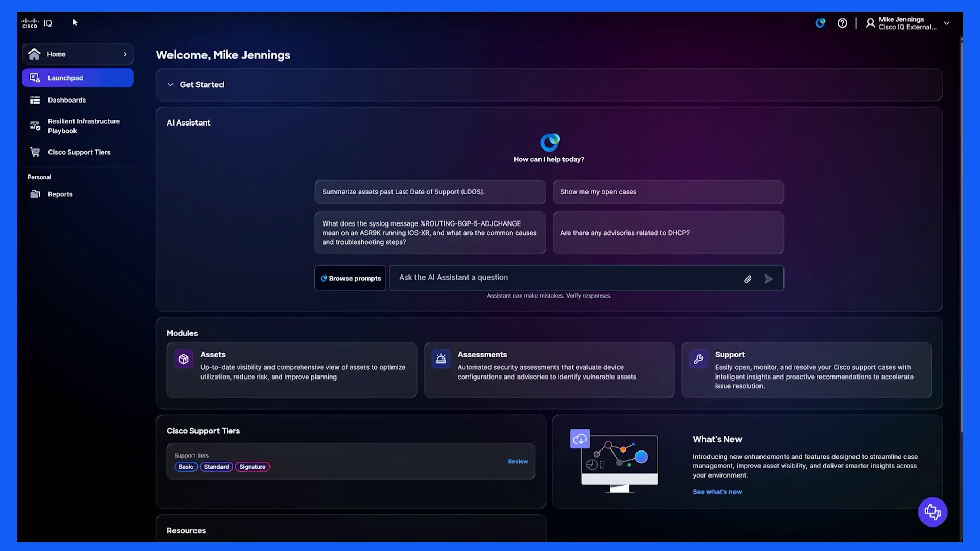Open the floating feedback thumbs button
Viewport: 980px width, 551px height.
click(x=933, y=512)
